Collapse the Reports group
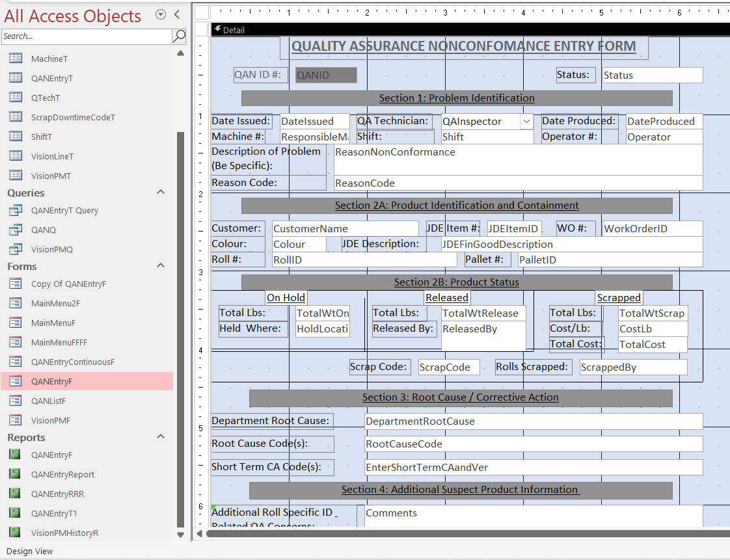The height and width of the screenshot is (560, 730). click(x=161, y=436)
